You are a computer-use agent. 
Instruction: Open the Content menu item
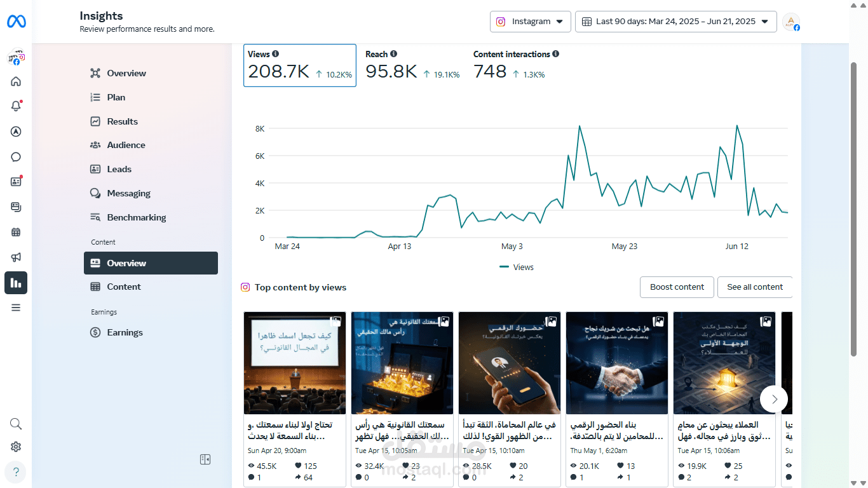151,287
